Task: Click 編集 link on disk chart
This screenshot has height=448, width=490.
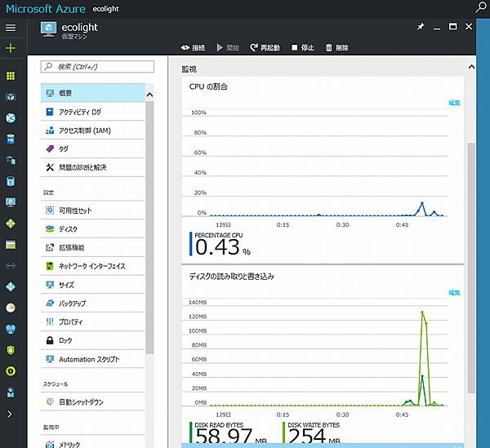Action: pyautogui.click(x=454, y=292)
